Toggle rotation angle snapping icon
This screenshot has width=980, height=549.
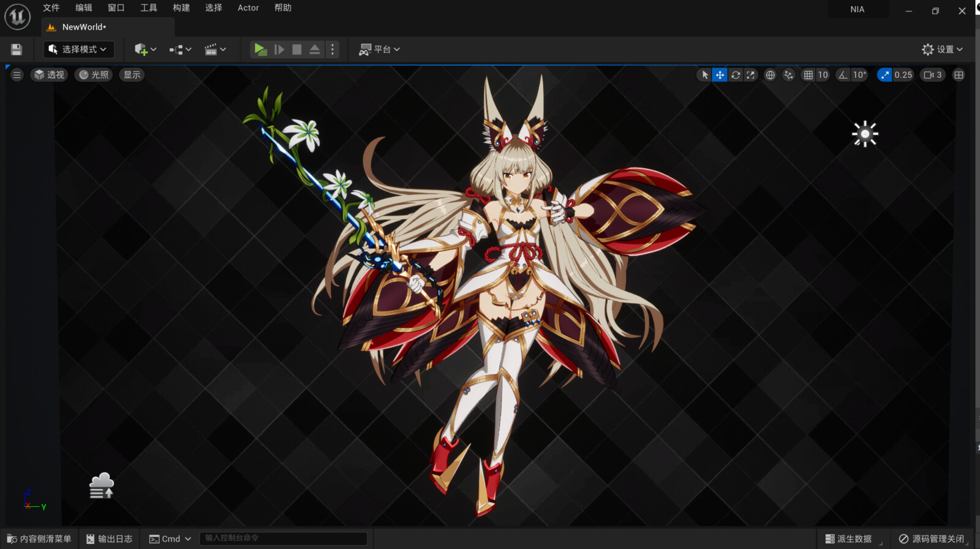coord(843,75)
